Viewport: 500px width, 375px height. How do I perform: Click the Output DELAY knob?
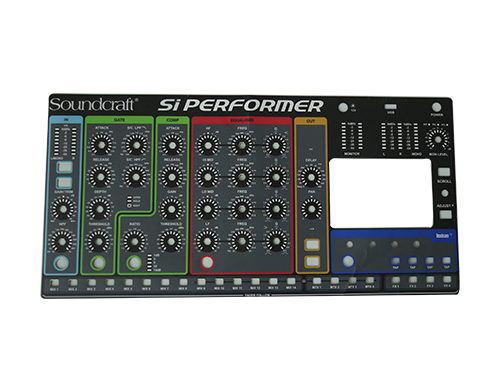pyautogui.click(x=311, y=177)
